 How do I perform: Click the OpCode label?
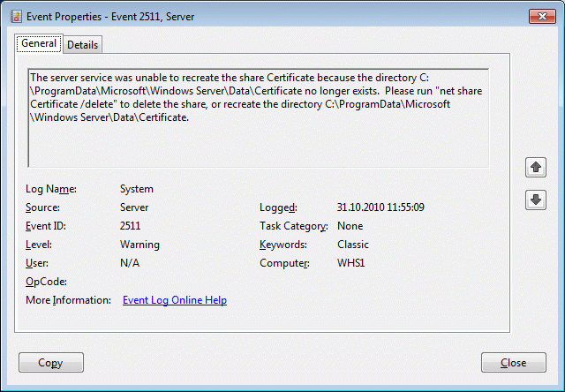point(46,282)
